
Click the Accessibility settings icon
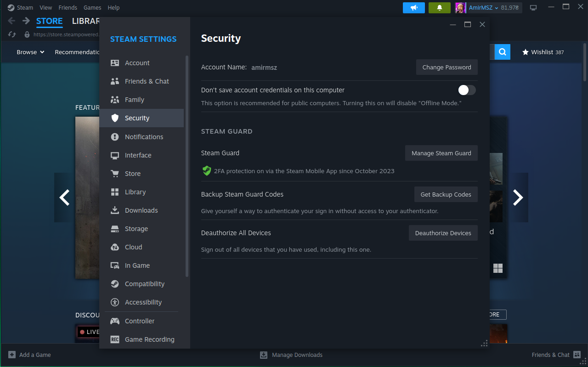pos(115,302)
